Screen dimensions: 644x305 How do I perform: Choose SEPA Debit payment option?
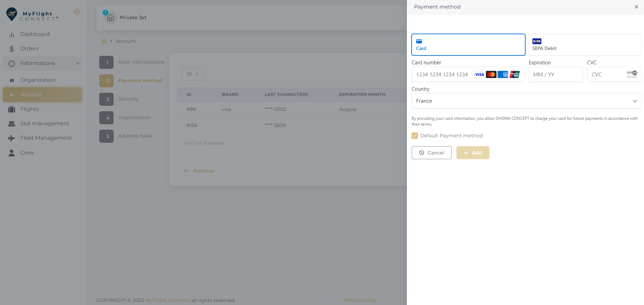pos(584,45)
